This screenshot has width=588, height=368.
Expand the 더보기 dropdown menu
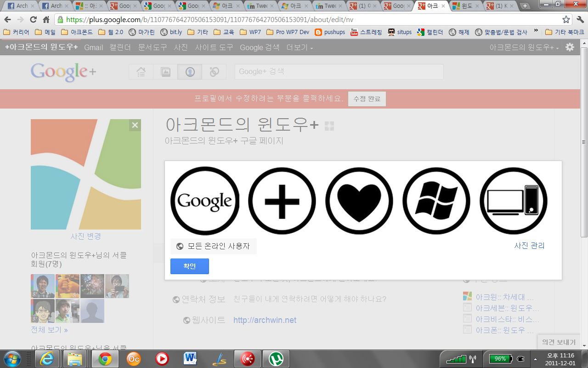tap(300, 47)
